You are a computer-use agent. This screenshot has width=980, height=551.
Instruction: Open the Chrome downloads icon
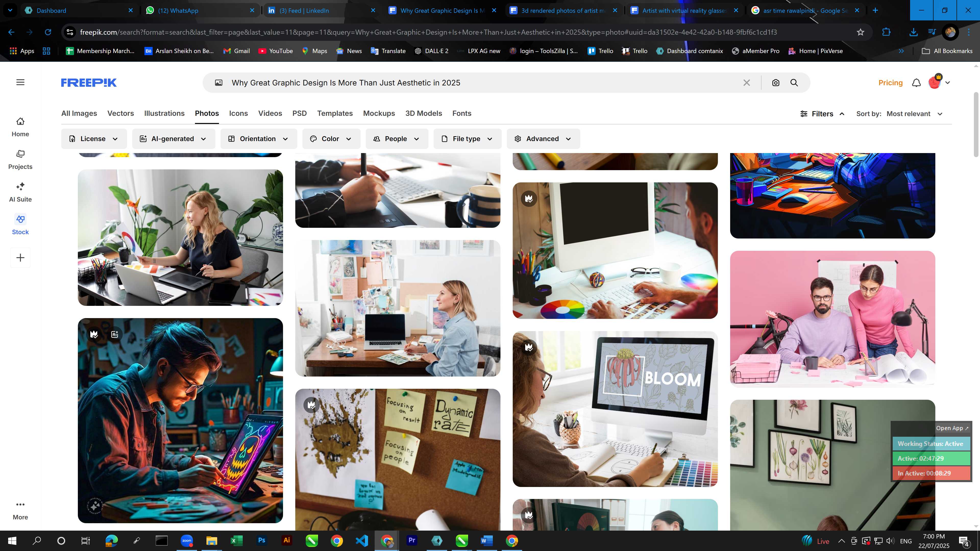pyautogui.click(x=913, y=32)
